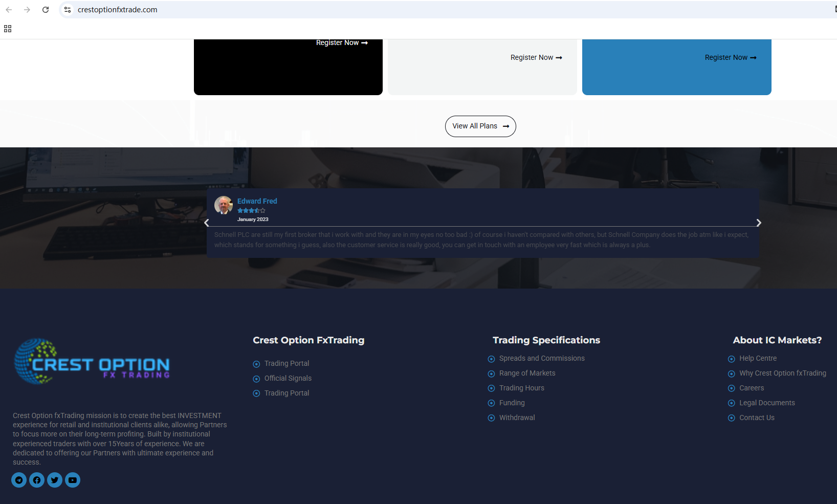Click the bullet icon beside Why Crest Option fxTrading

pyautogui.click(x=731, y=374)
